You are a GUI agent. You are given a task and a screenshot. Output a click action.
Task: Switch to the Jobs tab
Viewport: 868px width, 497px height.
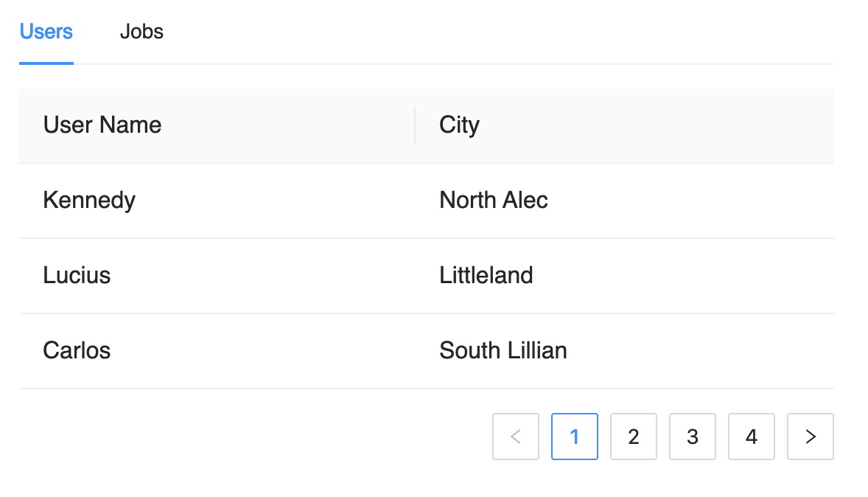pyautogui.click(x=141, y=32)
